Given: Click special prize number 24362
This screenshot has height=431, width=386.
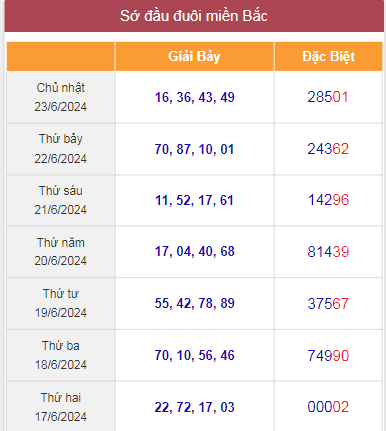Looking at the screenshot, I should 328,149.
